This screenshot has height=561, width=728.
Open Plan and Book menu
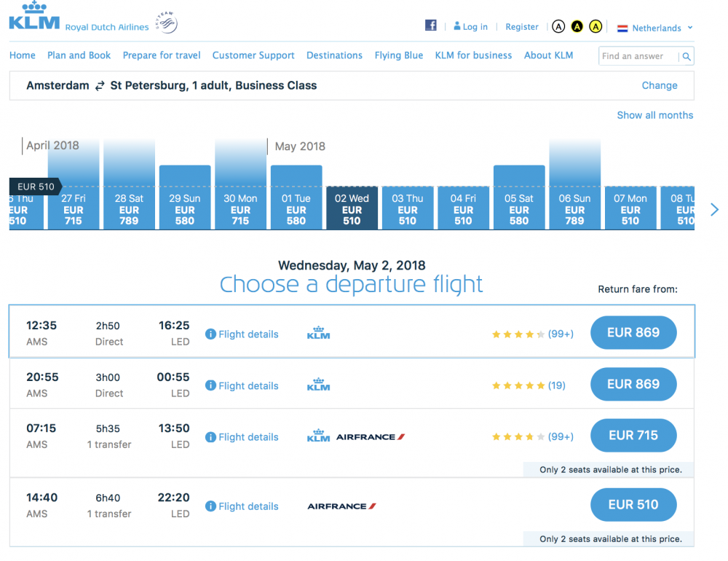click(x=79, y=55)
